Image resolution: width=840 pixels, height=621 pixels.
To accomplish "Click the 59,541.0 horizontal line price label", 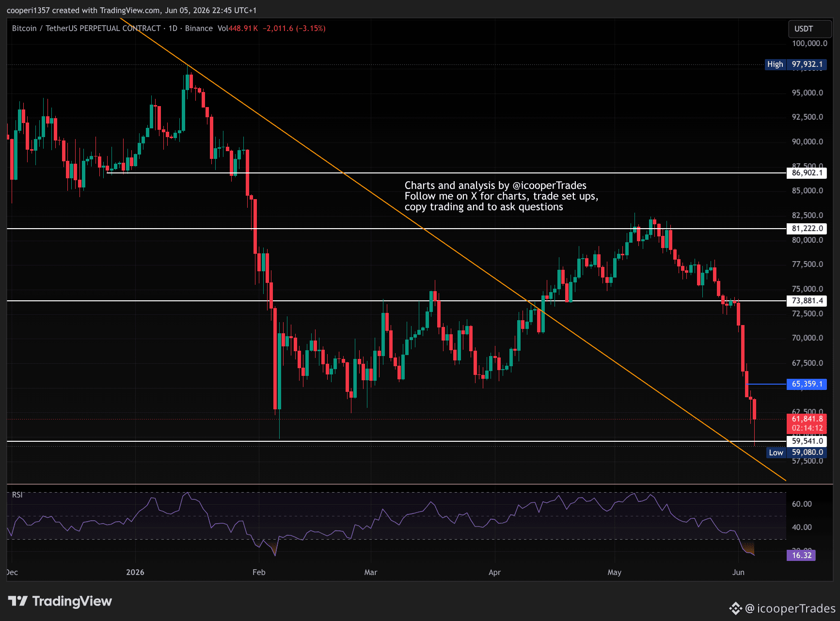I will [807, 441].
